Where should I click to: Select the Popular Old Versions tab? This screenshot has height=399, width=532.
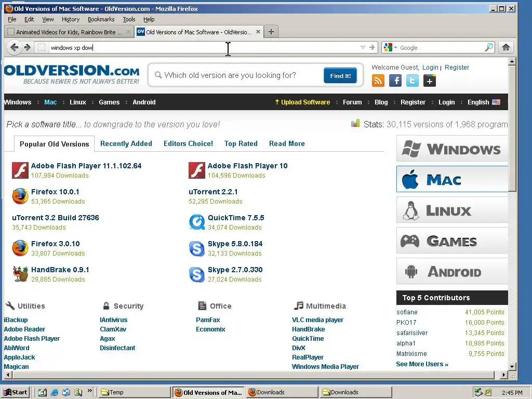pyautogui.click(x=54, y=144)
